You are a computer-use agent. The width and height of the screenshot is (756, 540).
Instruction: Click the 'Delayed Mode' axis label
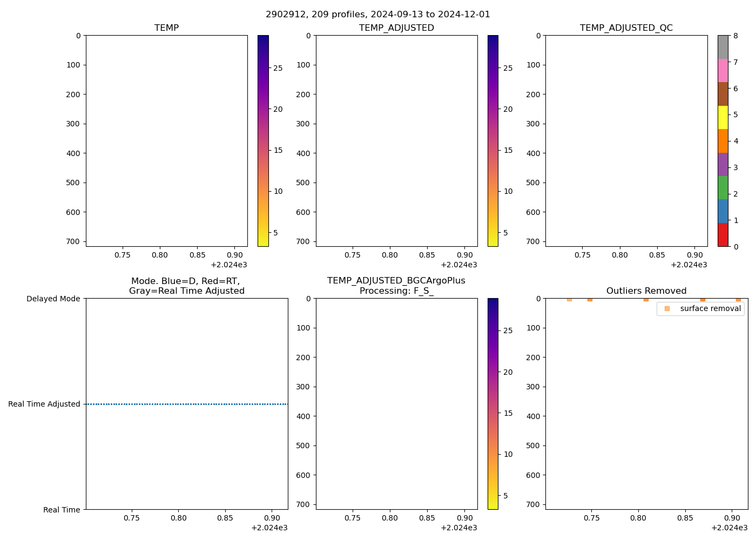(53, 299)
